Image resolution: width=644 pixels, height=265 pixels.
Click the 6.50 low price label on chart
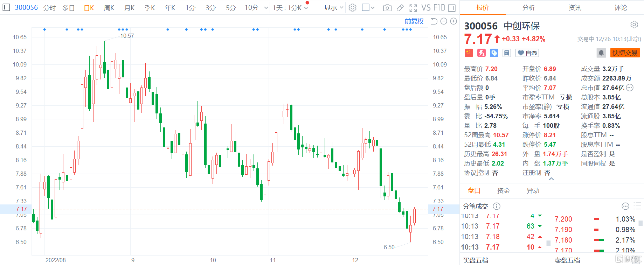click(389, 247)
